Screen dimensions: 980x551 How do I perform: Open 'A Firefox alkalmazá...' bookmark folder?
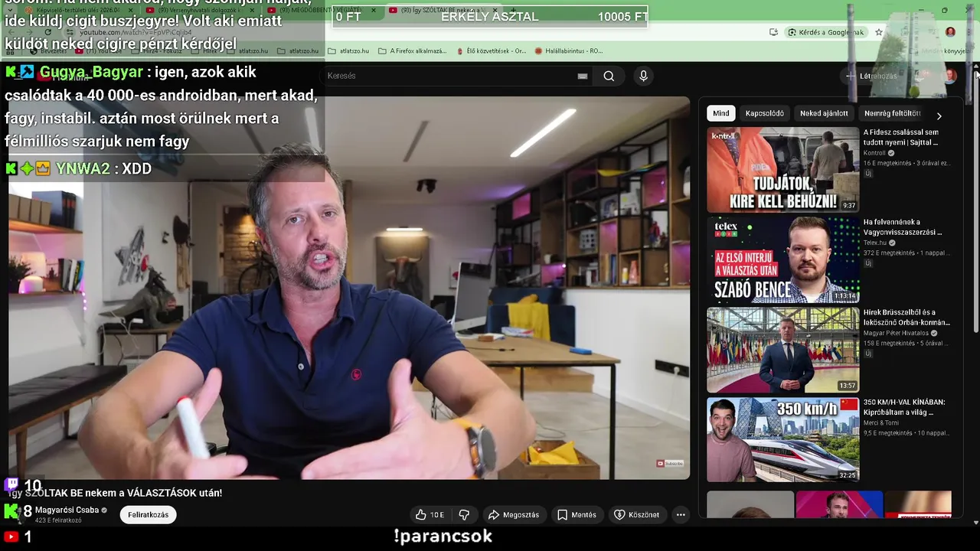[x=412, y=51]
